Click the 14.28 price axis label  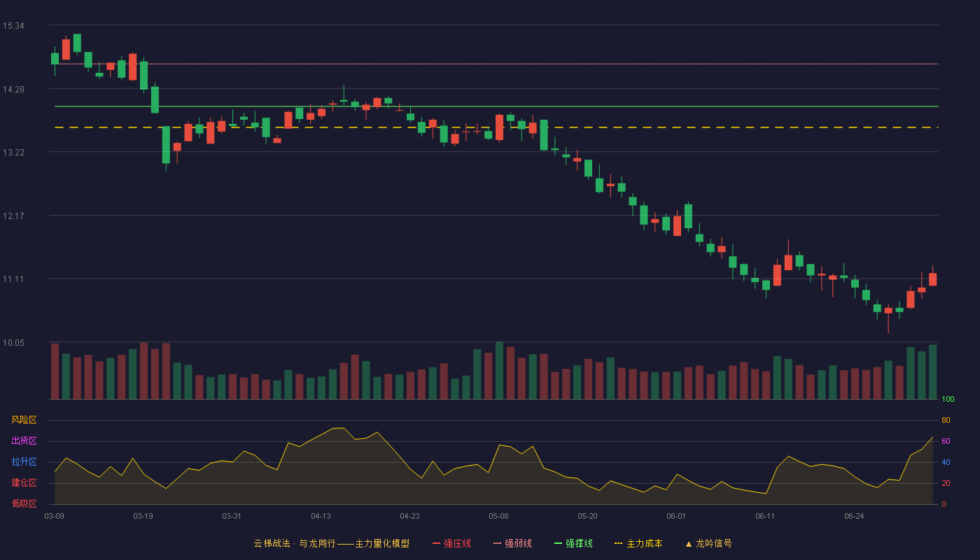click(x=13, y=89)
